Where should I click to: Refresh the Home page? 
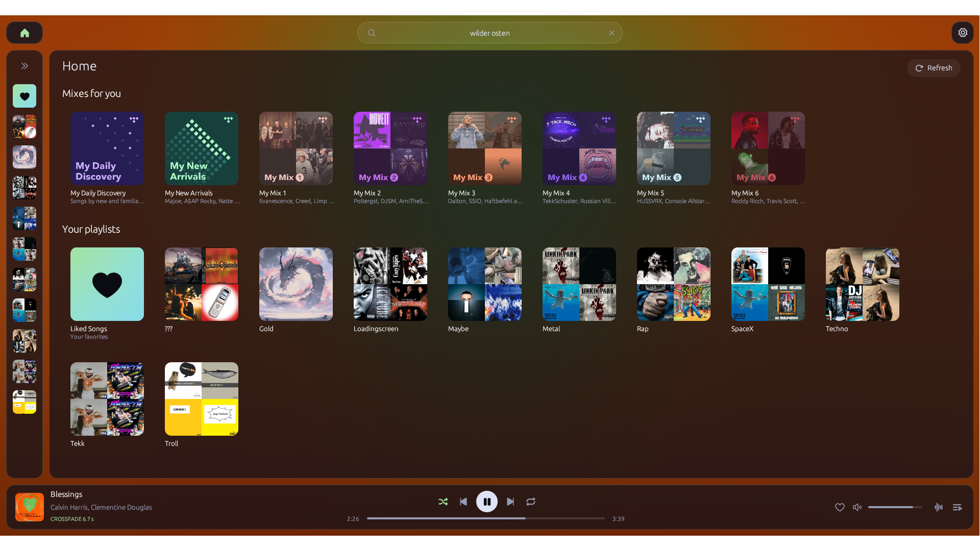(x=934, y=68)
